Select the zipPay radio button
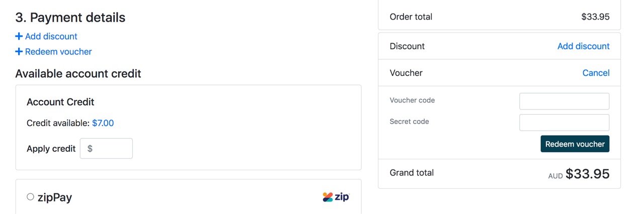Viewport: 644px width, 214px height. pos(30,197)
